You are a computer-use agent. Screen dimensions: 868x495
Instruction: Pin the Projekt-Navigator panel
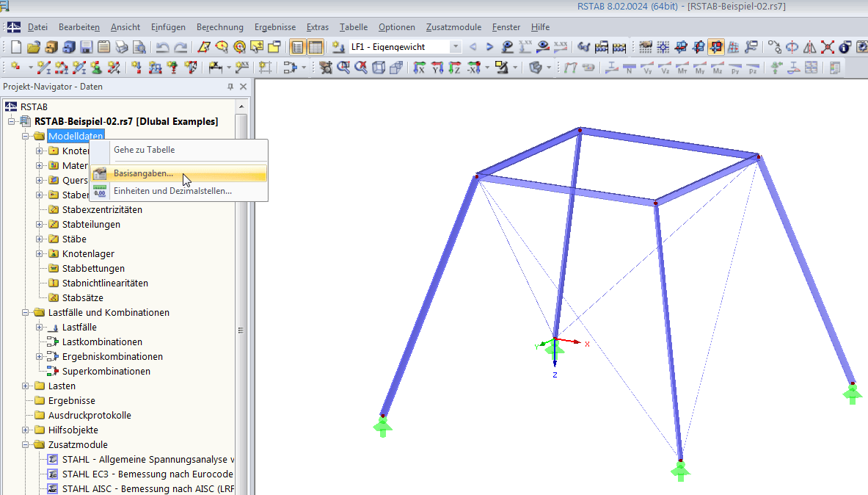[x=230, y=87]
